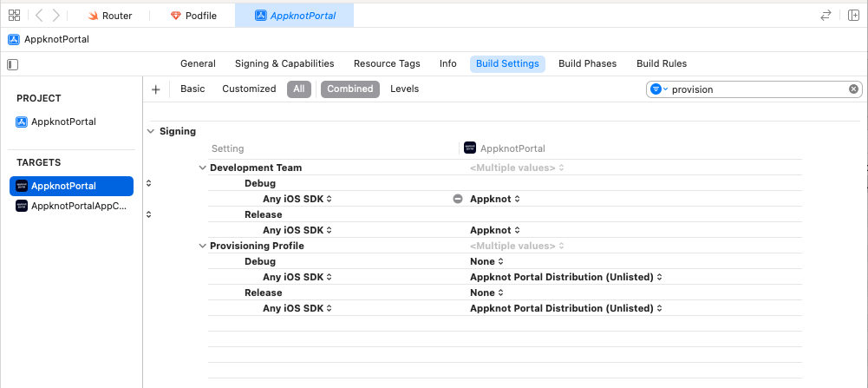The width and height of the screenshot is (868, 388).
Task: Open Development Team Multiple values popup
Action: pos(517,168)
